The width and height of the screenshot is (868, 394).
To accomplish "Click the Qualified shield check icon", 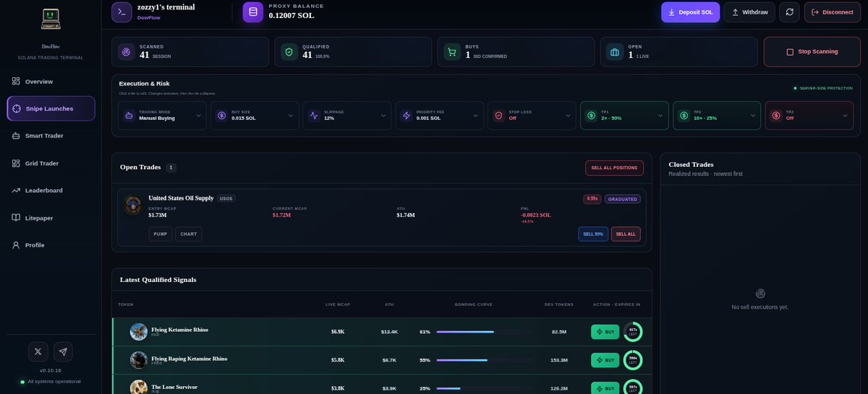I will (x=289, y=52).
